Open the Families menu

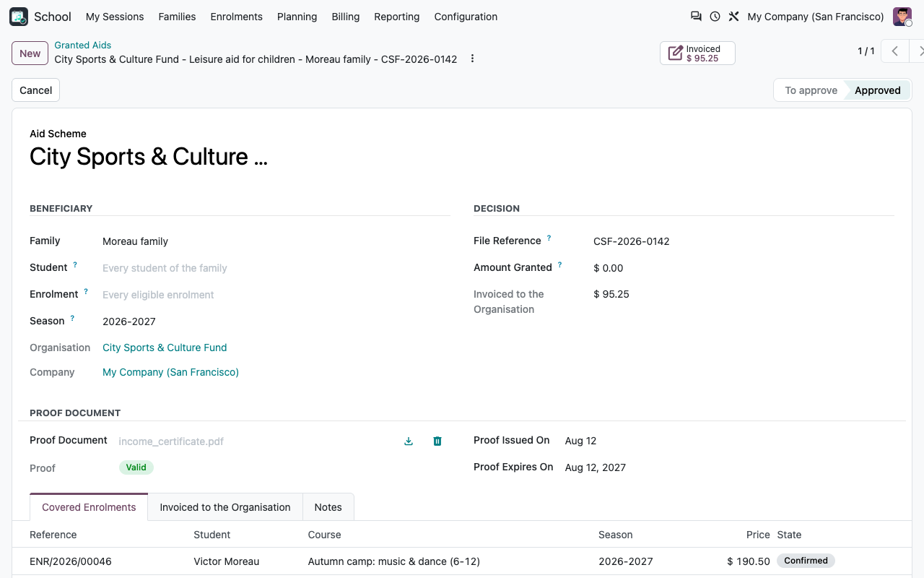177,17
